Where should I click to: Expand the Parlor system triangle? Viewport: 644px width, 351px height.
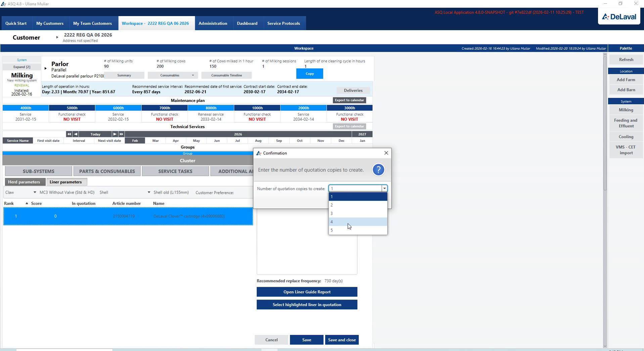pos(45,68)
